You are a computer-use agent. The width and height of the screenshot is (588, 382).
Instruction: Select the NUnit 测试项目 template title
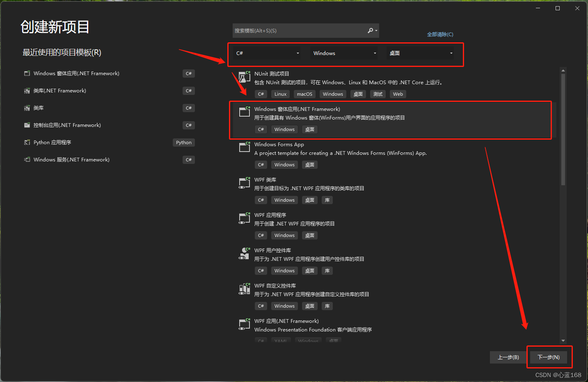pyautogui.click(x=272, y=74)
